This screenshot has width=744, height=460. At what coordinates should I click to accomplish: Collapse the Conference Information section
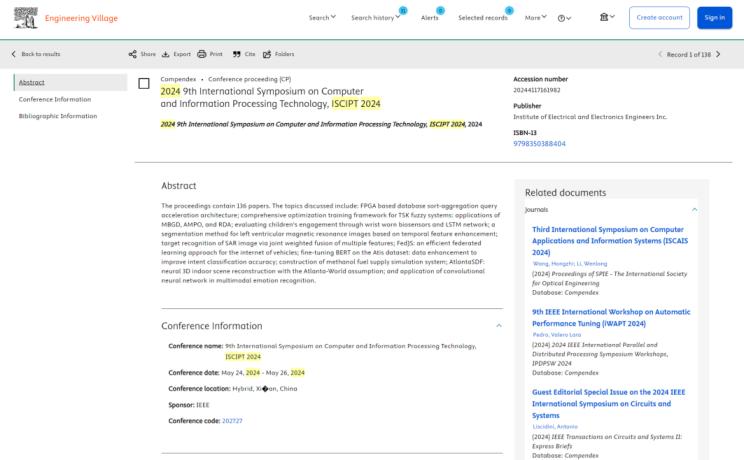(x=499, y=325)
